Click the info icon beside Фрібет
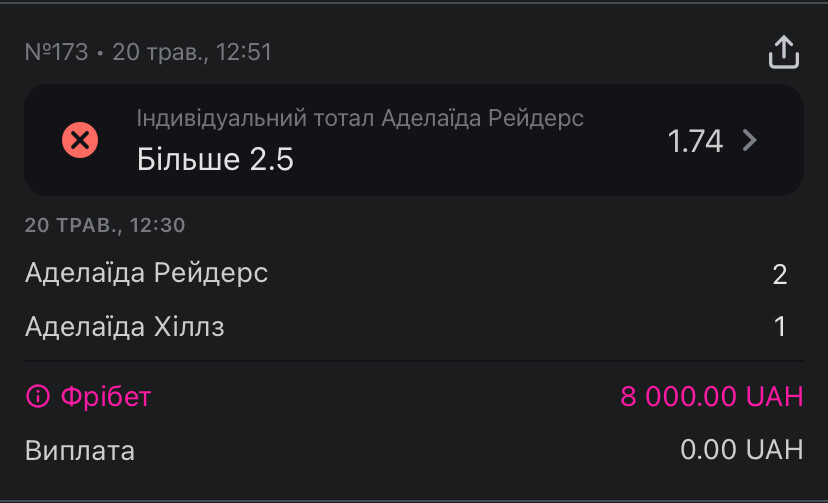 click(37, 396)
